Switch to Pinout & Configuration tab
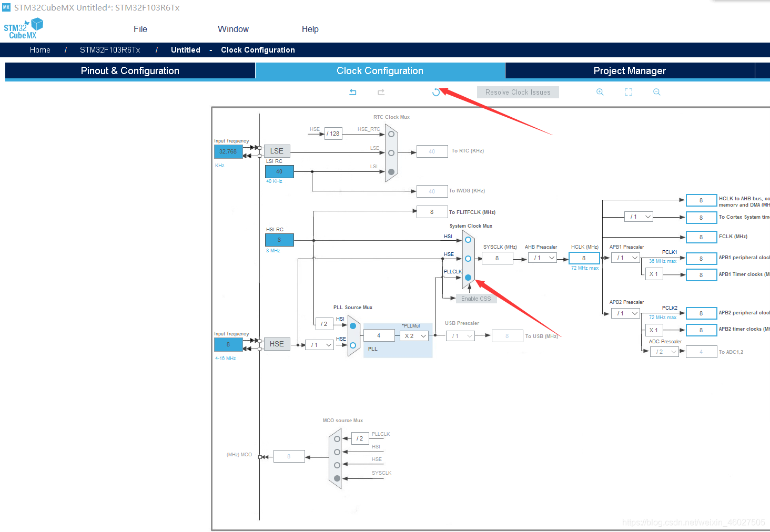This screenshot has width=770, height=532. pyautogui.click(x=130, y=71)
